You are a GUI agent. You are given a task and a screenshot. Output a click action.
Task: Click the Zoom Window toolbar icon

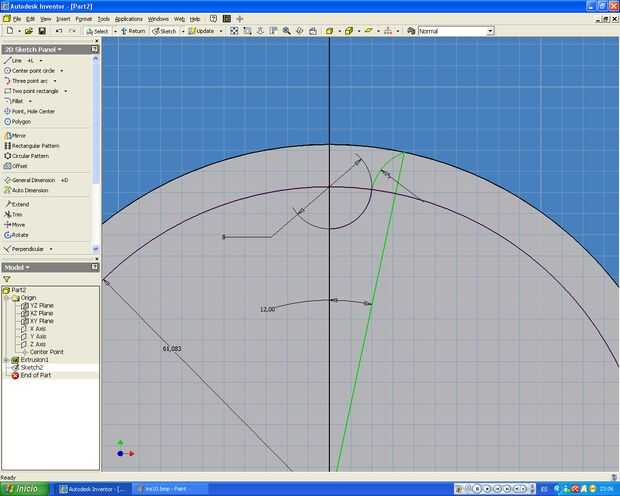[x=247, y=31]
